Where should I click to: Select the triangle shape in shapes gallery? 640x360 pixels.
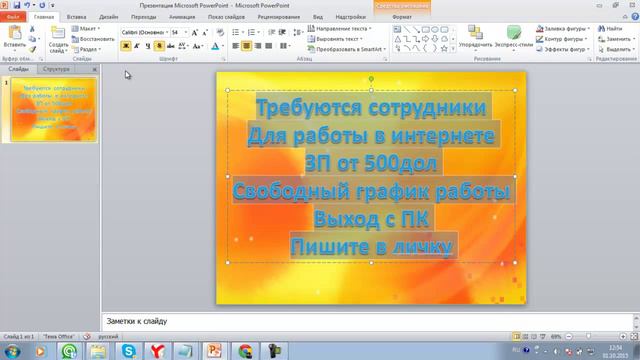398,39
